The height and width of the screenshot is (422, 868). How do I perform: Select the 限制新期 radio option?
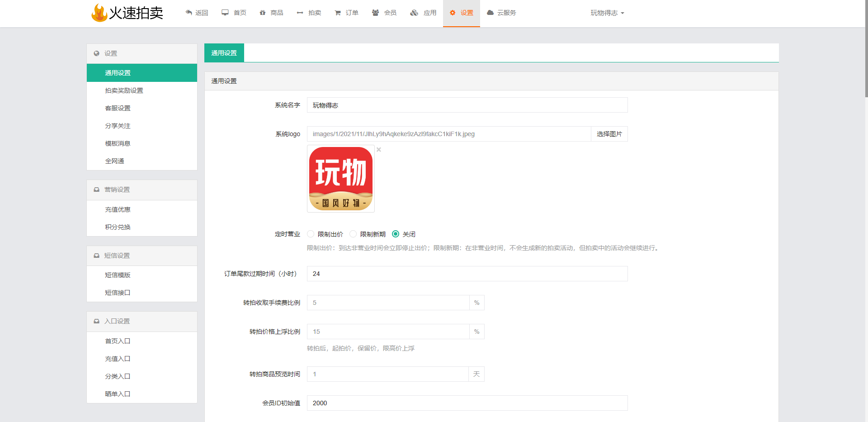[x=353, y=234]
